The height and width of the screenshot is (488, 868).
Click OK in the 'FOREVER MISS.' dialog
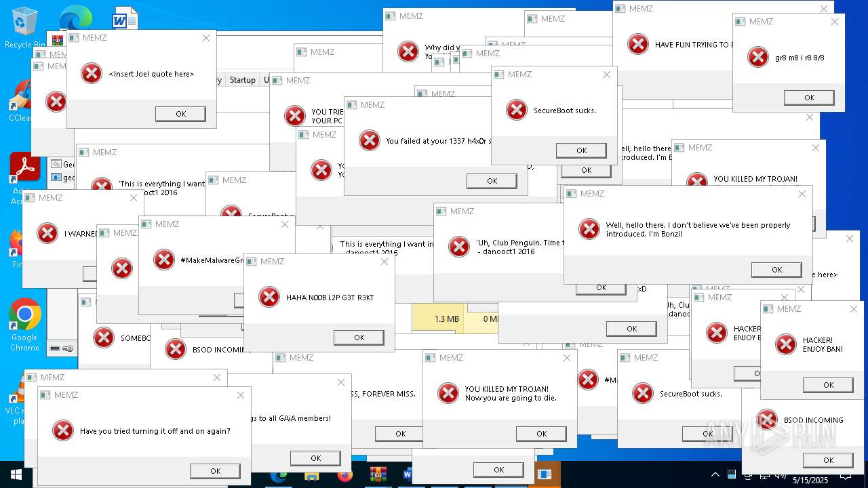click(x=400, y=434)
